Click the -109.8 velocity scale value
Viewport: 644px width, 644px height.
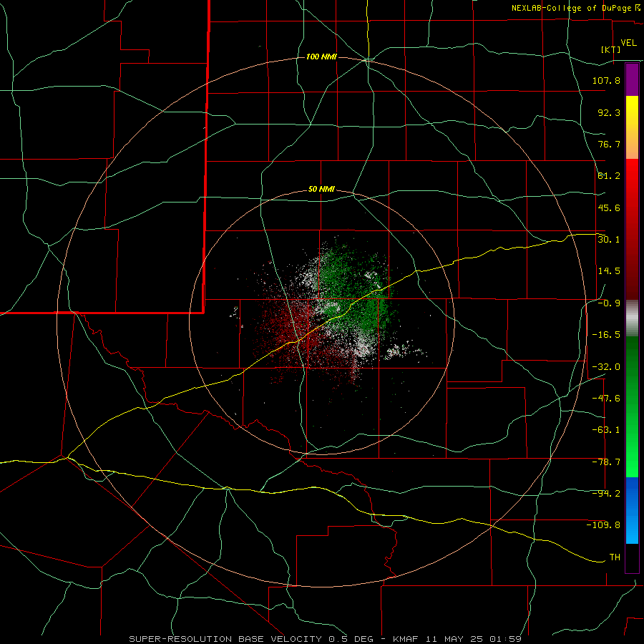[x=603, y=525]
